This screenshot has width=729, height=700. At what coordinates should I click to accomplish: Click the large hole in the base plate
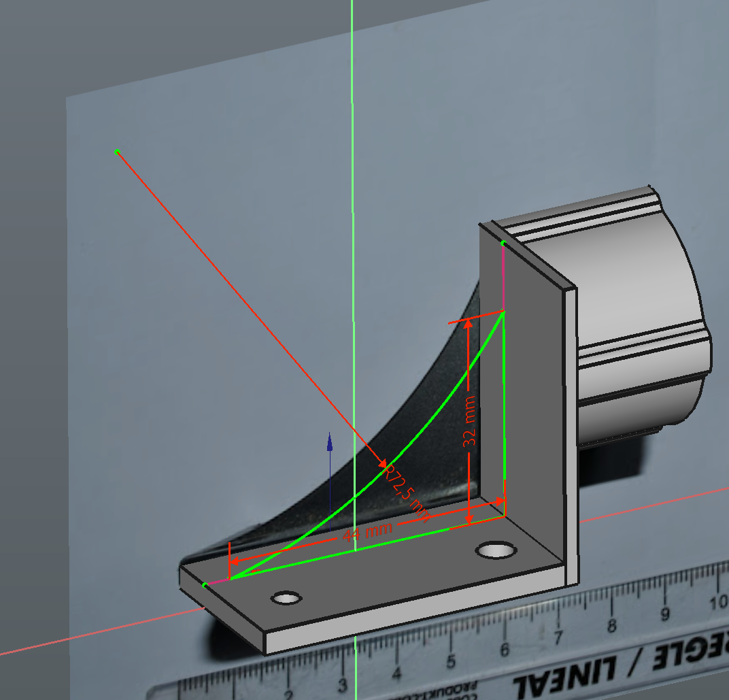click(495, 550)
